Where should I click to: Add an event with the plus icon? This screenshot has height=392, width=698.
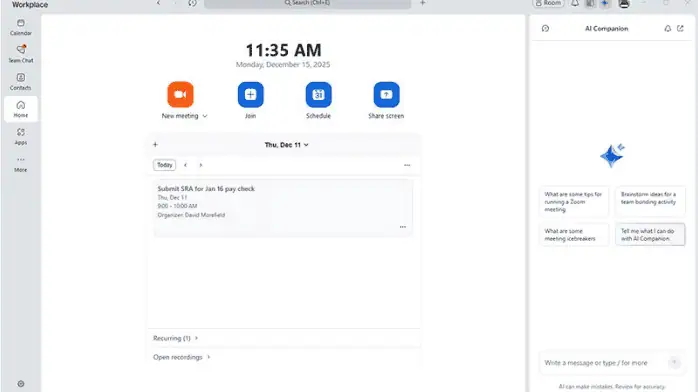pos(155,145)
